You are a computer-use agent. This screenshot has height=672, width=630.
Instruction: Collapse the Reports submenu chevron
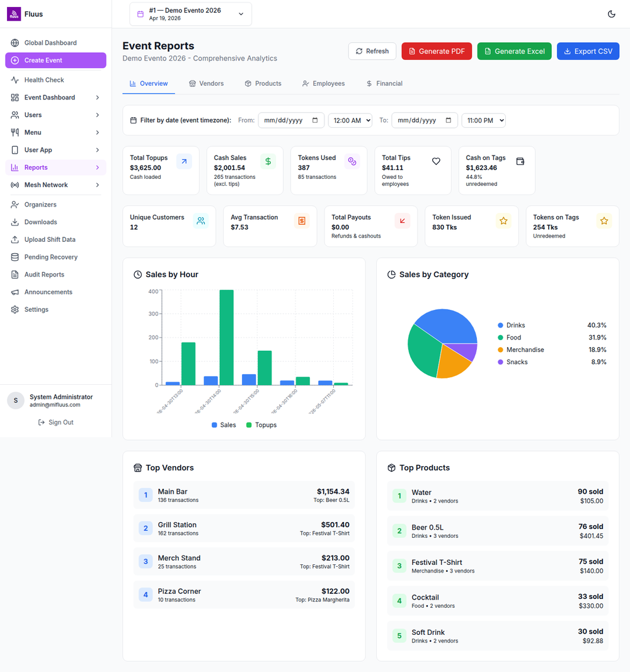(98, 168)
